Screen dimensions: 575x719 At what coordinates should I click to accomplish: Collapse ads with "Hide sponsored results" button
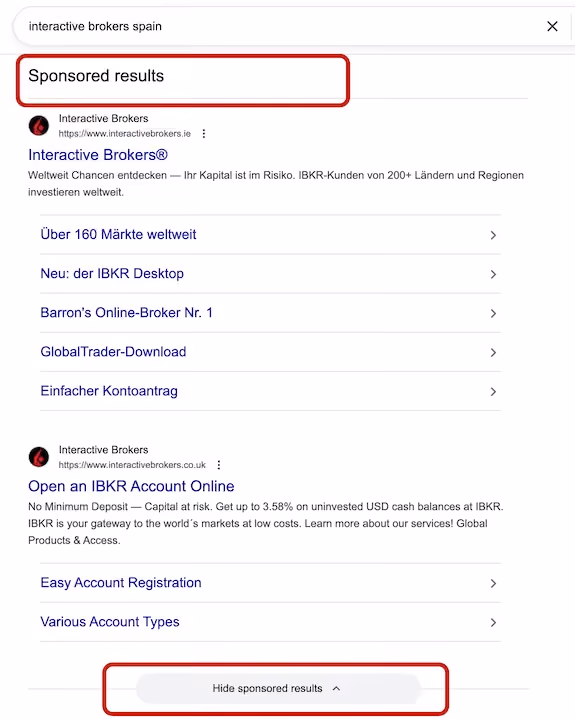[x=278, y=688]
